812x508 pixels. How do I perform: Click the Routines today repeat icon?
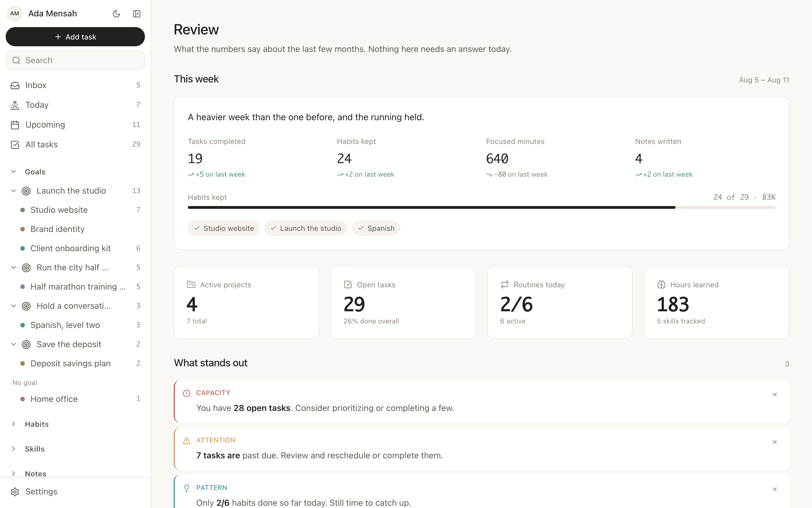coord(505,284)
